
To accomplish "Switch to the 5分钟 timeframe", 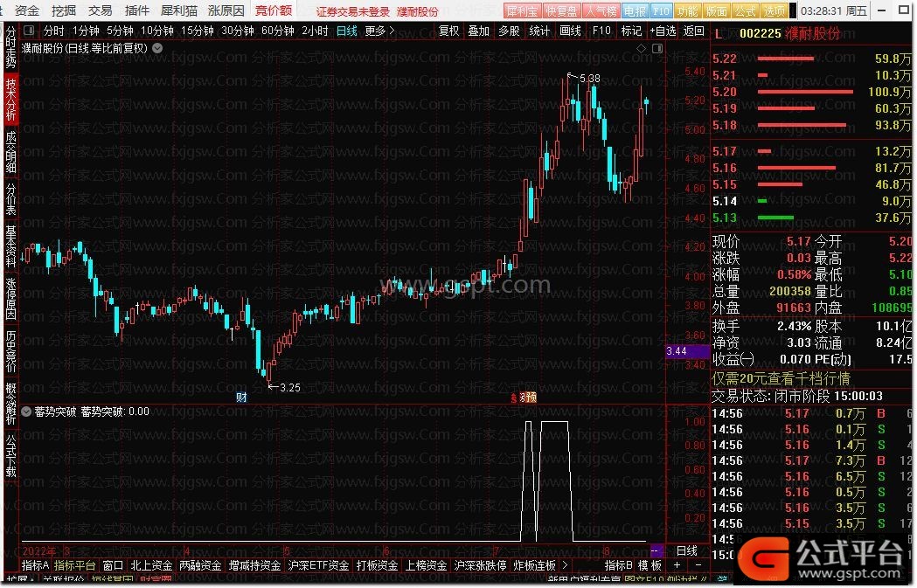I will point(120,31).
